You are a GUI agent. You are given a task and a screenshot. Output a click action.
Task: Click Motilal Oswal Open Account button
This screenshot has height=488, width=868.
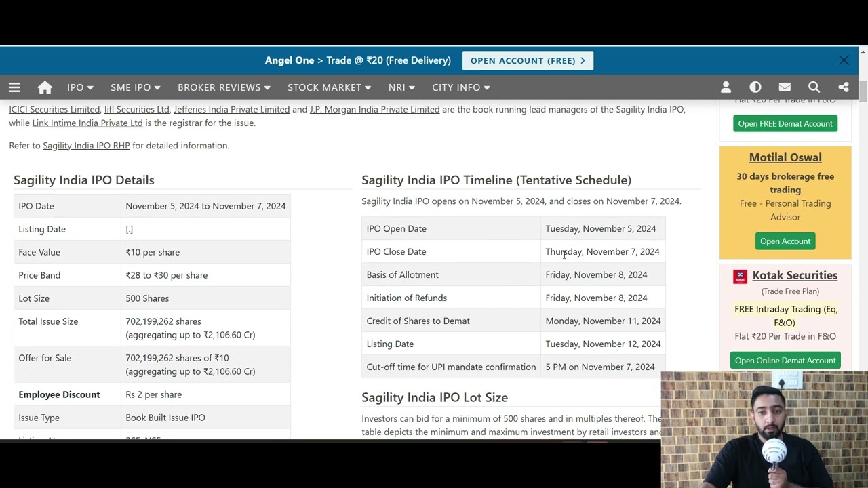(x=785, y=241)
